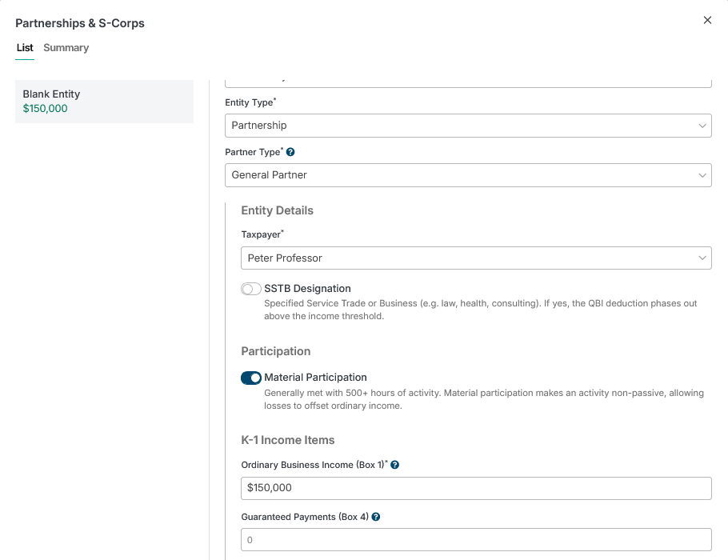
Task: Click the SSTB Designation label text
Action: 307,288
